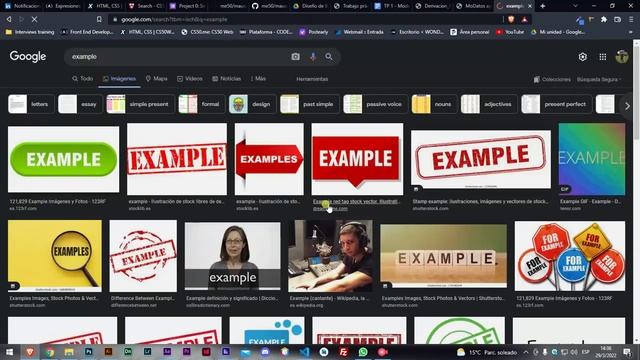
Task: Switch to GitHub browser tab
Action: click(x=269, y=6)
